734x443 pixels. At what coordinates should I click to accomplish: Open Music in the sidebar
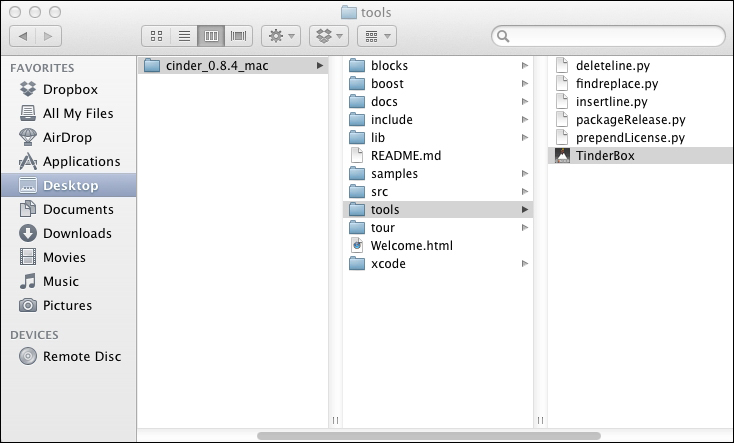click(68, 281)
